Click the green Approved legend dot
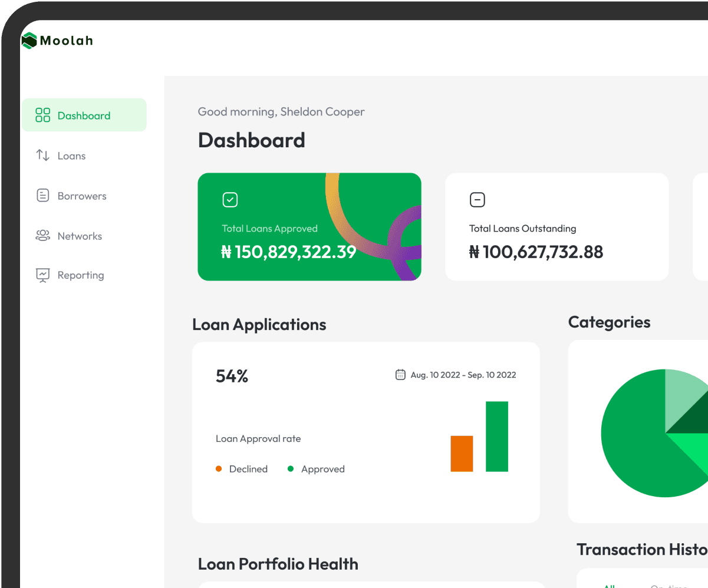The width and height of the screenshot is (708, 588). [291, 469]
